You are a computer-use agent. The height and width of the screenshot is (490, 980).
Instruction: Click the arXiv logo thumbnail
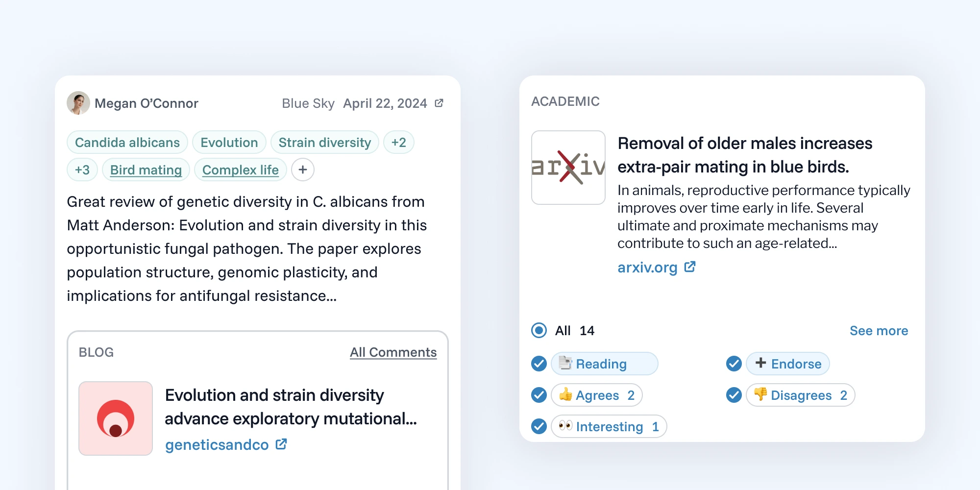tap(568, 168)
